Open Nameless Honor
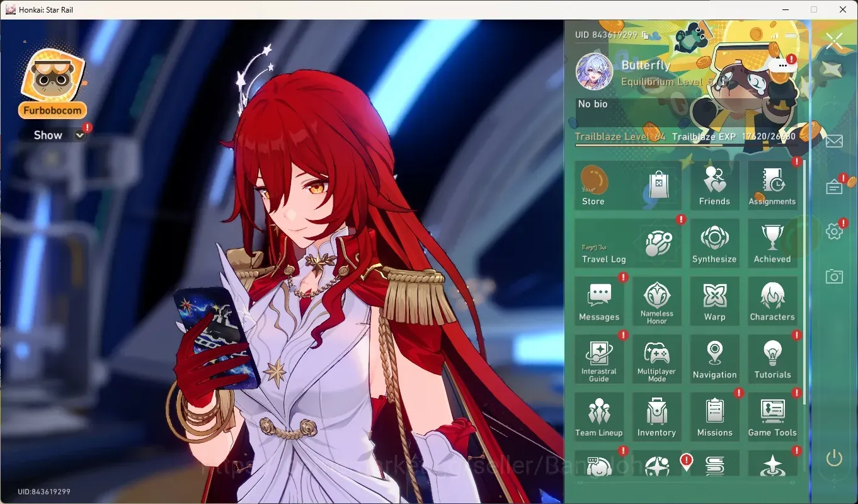 click(x=657, y=301)
